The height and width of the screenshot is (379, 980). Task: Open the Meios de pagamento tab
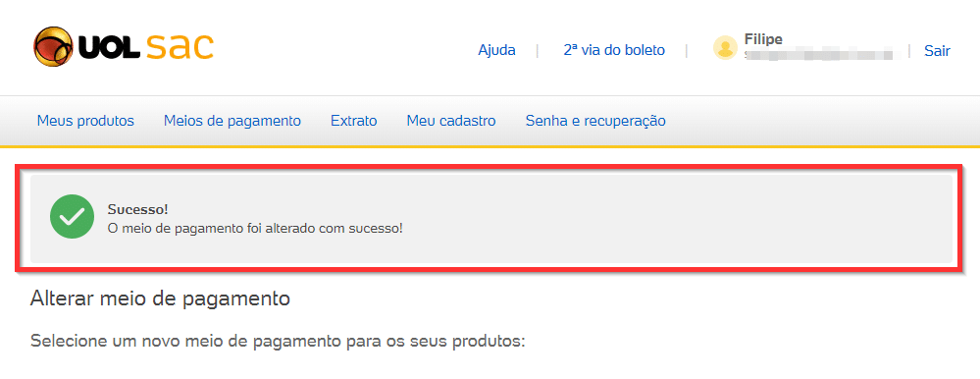point(232,121)
